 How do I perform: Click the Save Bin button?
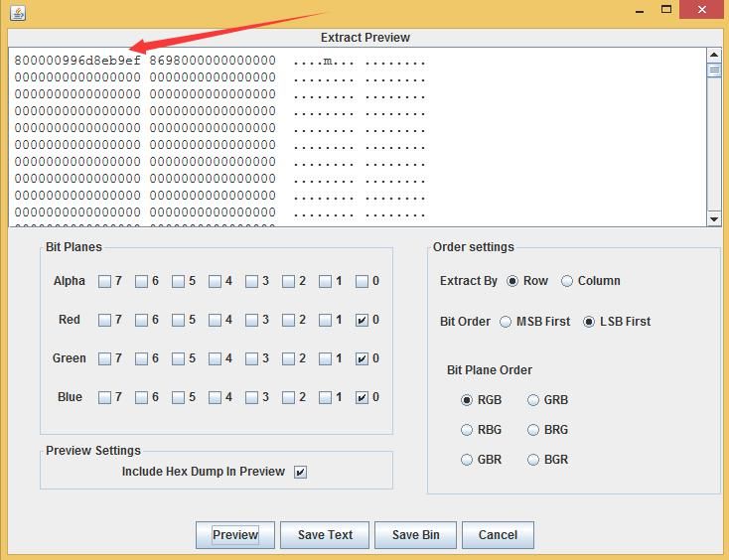[415, 535]
